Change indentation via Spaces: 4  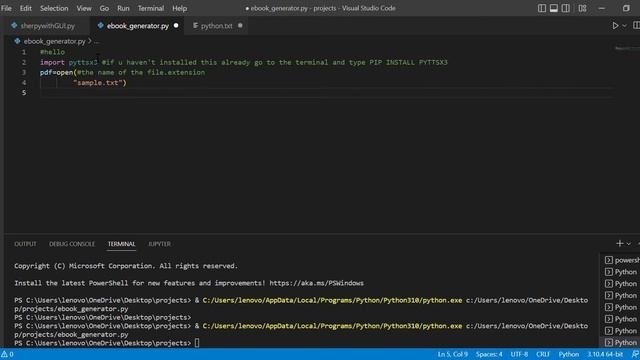click(x=489, y=354)
